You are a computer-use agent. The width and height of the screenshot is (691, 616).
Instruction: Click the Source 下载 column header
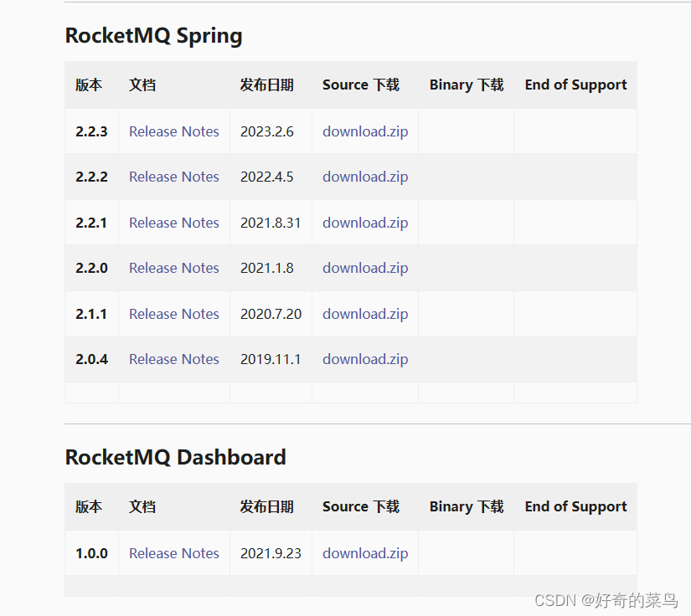360,85
